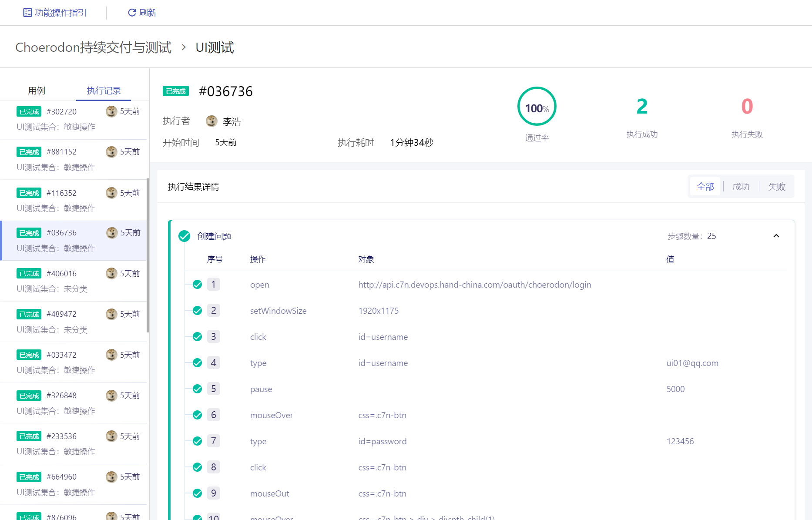Image resolution: width=812 pixels, height=520 pixels.
Task: Click the 操作 column header
Action: [x=258, y=259]
